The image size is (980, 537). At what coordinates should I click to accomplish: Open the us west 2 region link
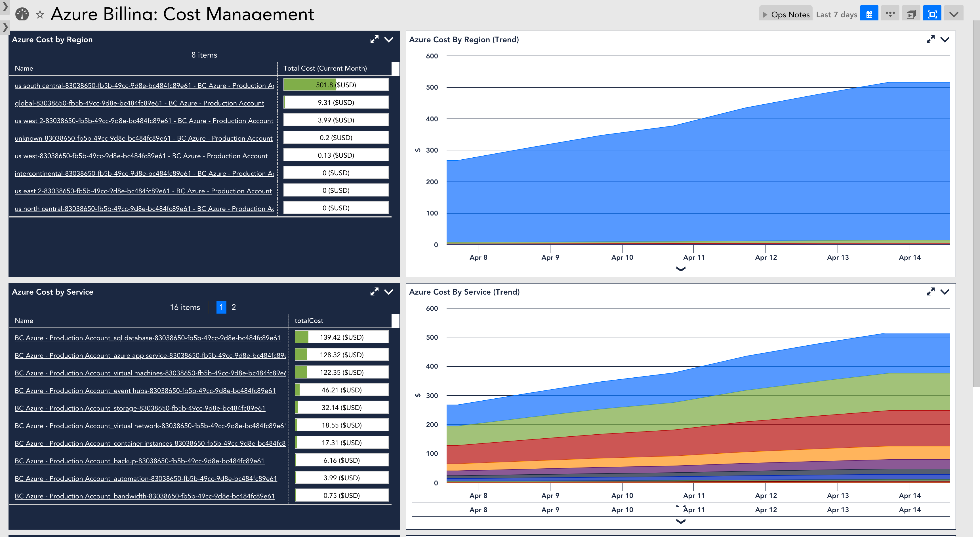144,120
